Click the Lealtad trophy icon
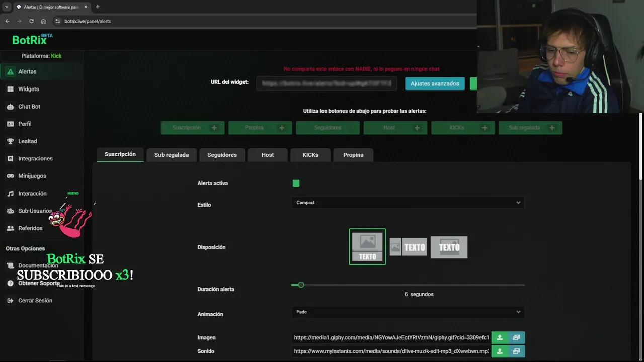The image size is (644, 362). click(10, 141)
